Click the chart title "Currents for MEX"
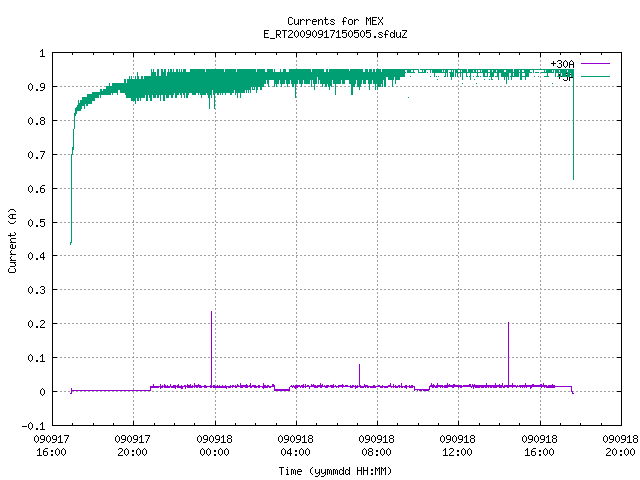Screen dimensions: 640x480 point(335,21)
